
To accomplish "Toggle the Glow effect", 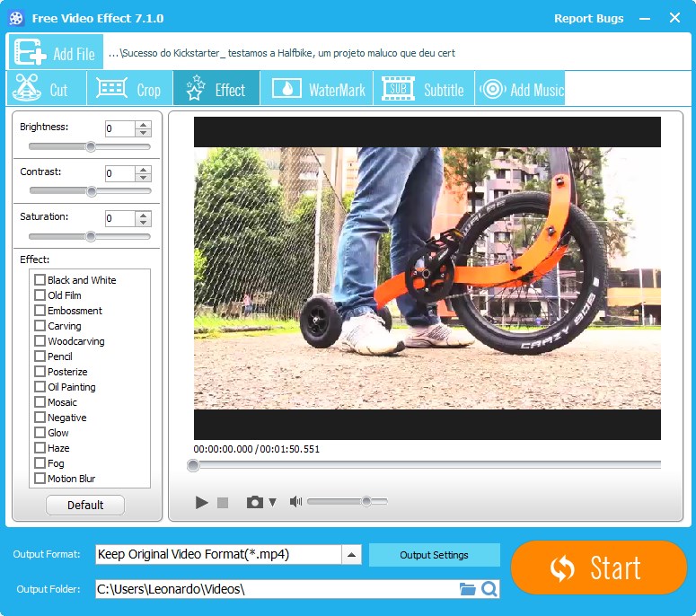I will [x=40, y=433].
